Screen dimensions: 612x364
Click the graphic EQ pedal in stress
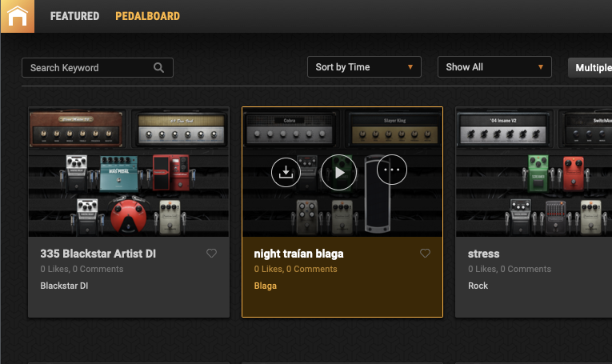click(555, 217)
